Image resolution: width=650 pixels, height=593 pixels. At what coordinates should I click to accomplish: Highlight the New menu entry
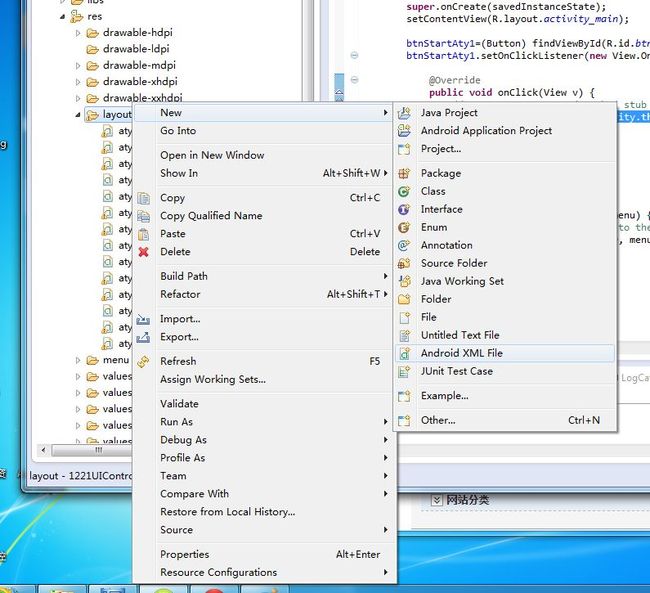tap(264, 113)
